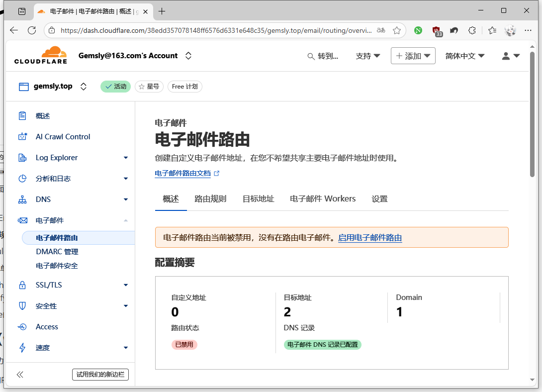Image resolution: width=542 pixels, height=392 pixels.
Task: Click the 转到... search box
Action: click(x=323, y=56)
